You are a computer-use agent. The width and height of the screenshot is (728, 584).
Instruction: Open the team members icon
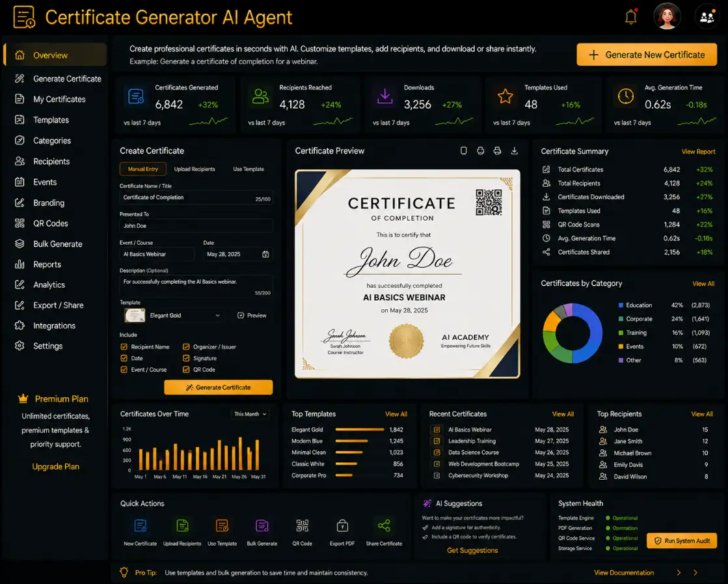point(707,17)
